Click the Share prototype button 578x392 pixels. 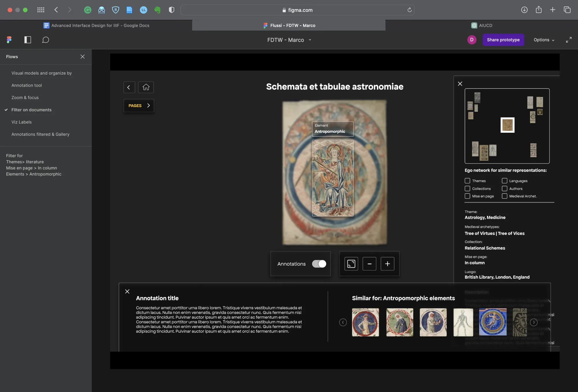tap(503, 40)
